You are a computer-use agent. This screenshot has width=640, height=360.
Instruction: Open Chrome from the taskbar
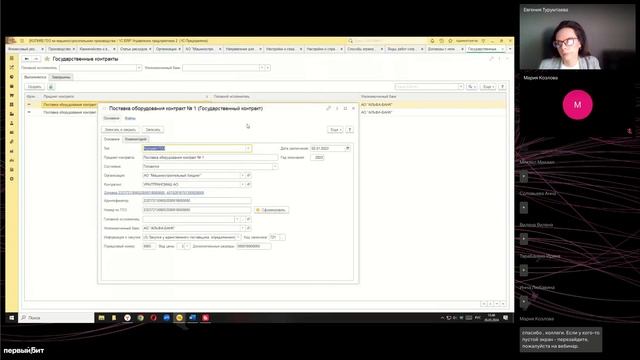[x=140, y=317]
